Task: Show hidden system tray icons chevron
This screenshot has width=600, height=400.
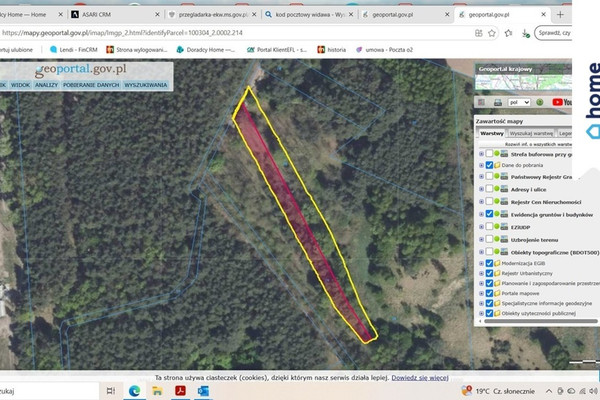Action: pos(549,391)
